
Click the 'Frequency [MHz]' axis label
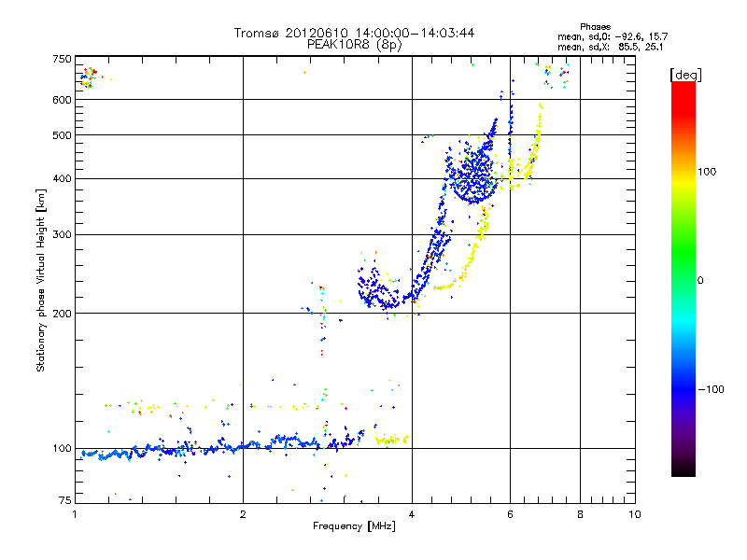point(354,526)
